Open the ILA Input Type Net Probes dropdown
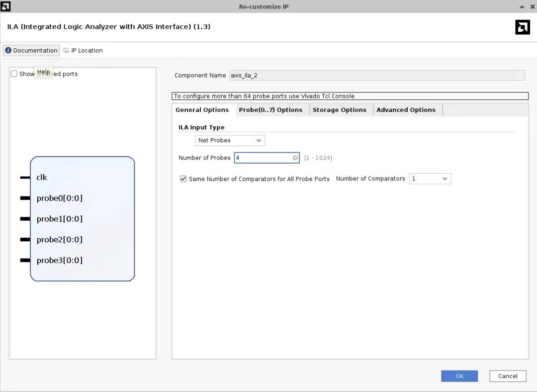Image resolution: width=537 pixels, height=392 pixels. click(x=230, y=140)
